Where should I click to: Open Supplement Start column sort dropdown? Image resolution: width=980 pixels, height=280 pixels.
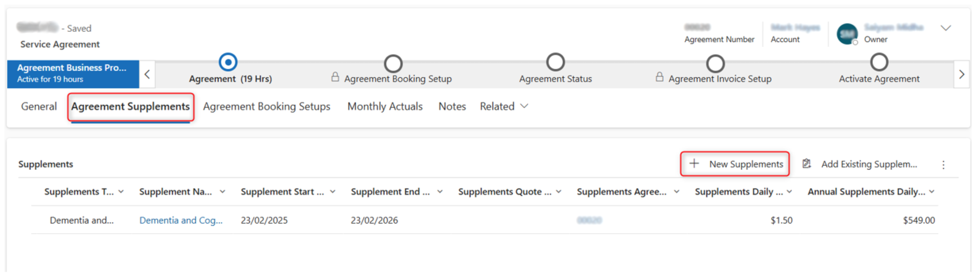(x=333, y=192)
